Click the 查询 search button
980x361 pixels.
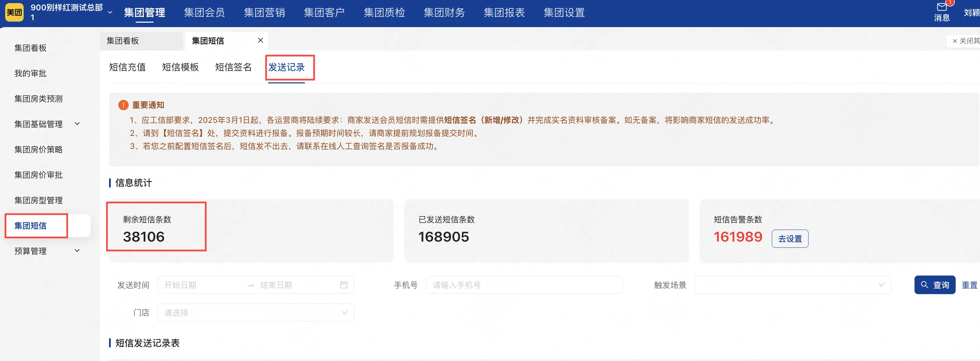coord(934,285)
